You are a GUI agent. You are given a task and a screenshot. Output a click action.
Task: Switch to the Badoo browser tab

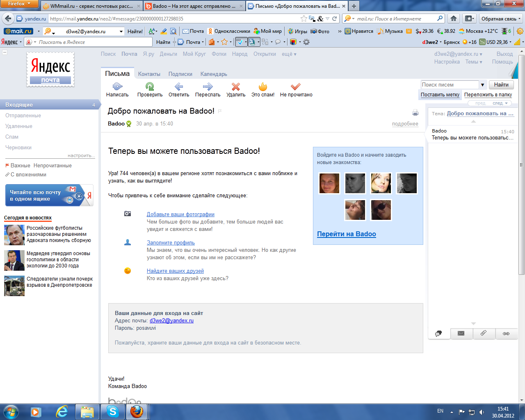tap(194, 6)
